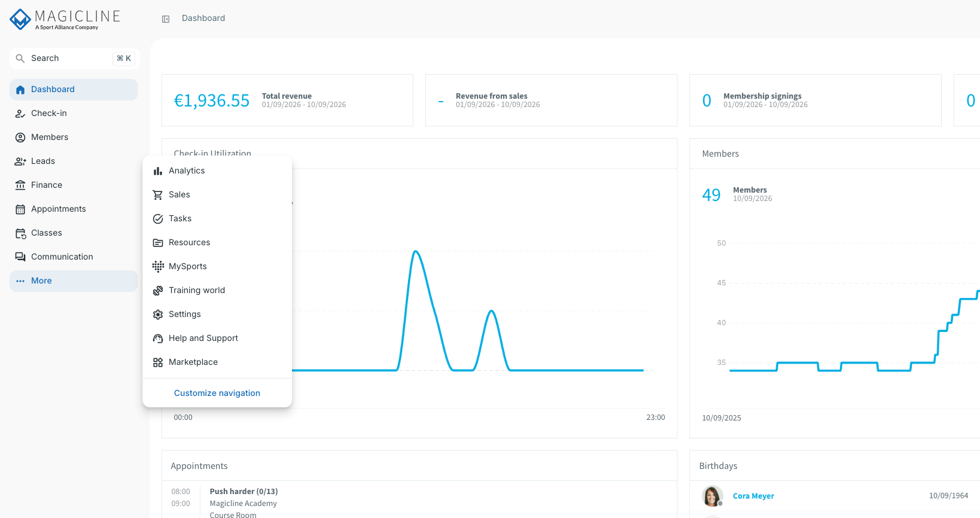Click the Revenue from sales label

click(x=491, y=96)
